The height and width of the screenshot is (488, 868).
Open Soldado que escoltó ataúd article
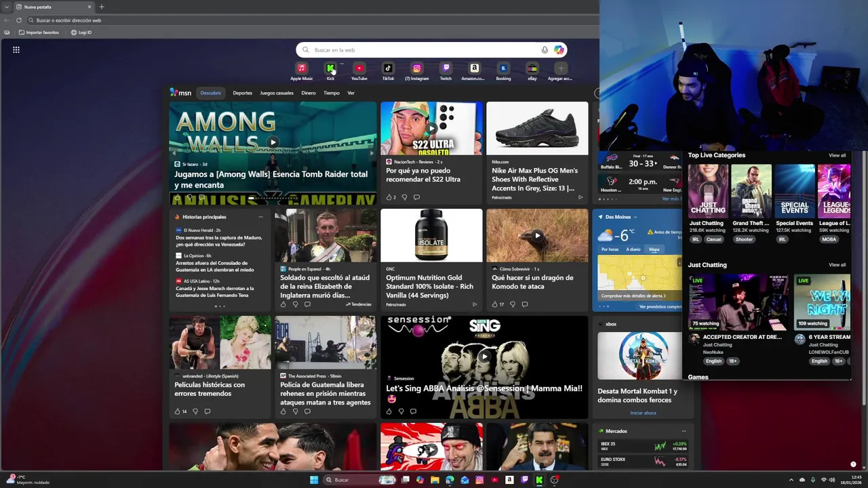[325, 260]
